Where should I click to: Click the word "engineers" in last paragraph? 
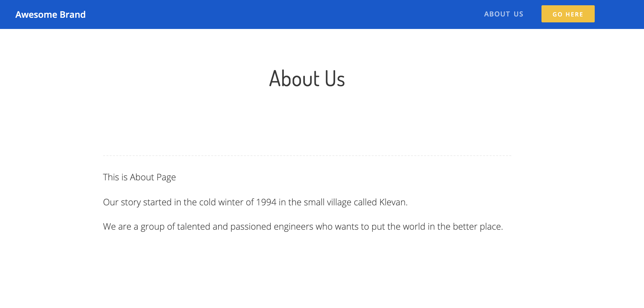[x=293, y=227]
